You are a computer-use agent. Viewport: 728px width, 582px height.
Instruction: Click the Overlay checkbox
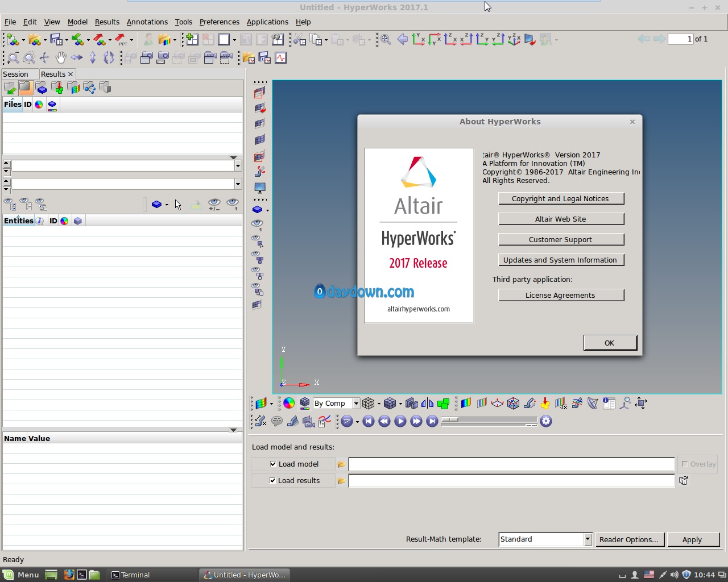point(685,464)
